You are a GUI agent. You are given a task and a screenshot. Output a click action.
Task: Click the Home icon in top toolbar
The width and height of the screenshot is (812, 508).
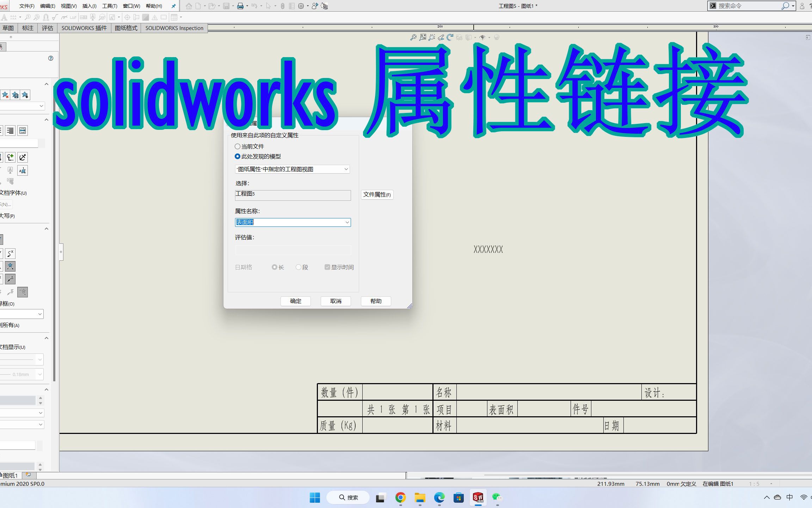[x=189, y=6]
